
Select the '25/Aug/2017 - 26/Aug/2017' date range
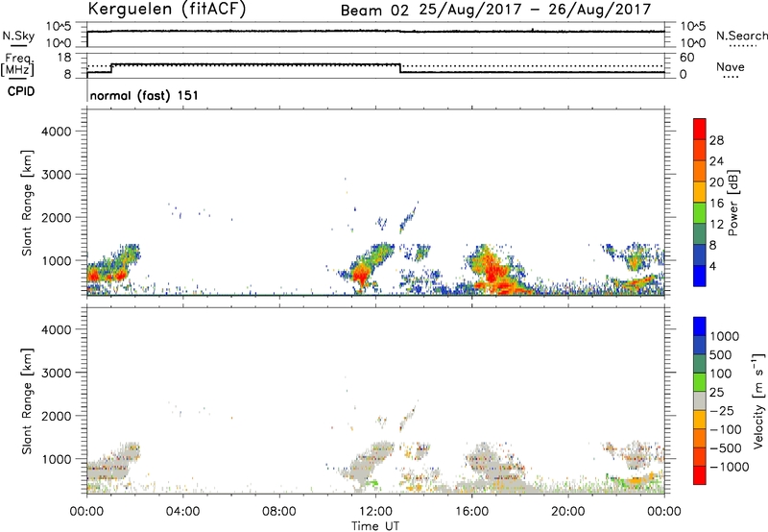point(535,10)
